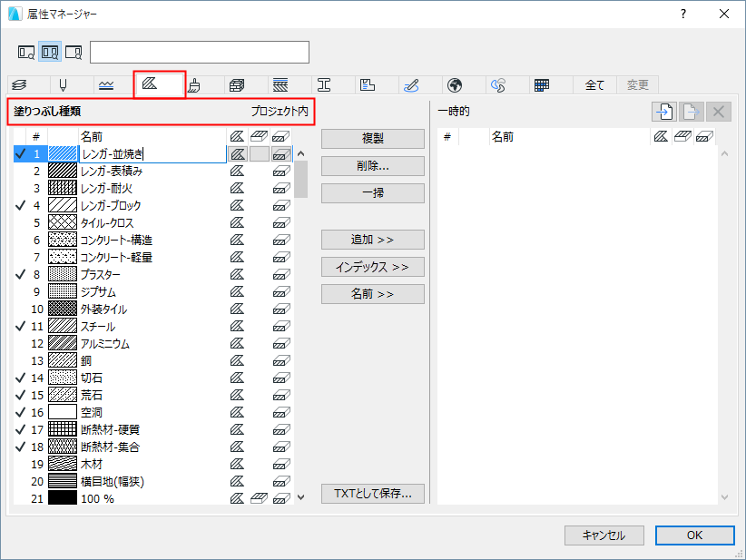The width and height of the screenshot is (746, 560).
Task: Click the solid black 100 % swatch
Action: click(63, 498)
